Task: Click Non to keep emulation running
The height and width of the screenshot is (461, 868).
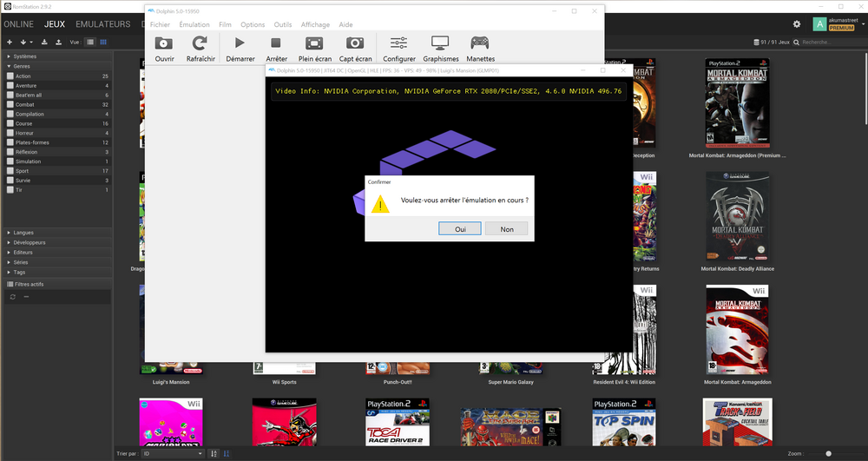Action: click(507, 229)
